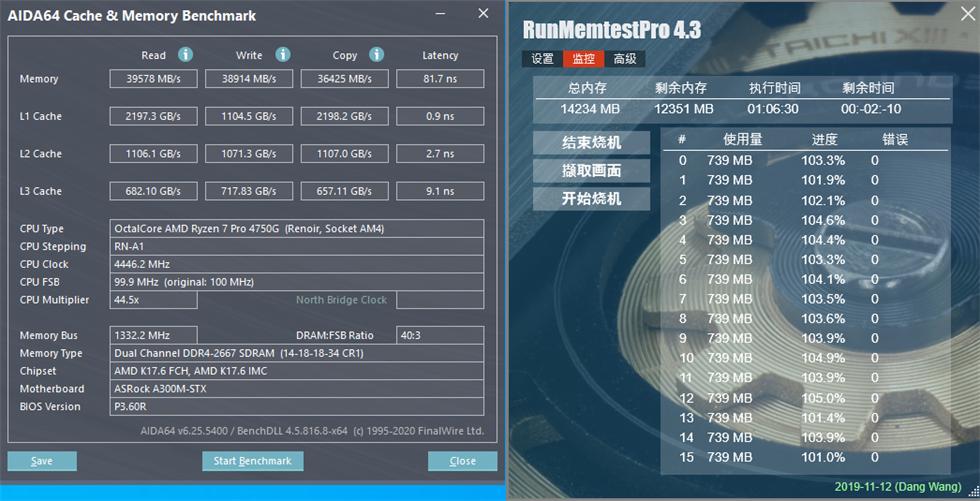Click the Close button in AIDA64
Image resolution: width=980 pixels, height=501 pixels.
462,461
